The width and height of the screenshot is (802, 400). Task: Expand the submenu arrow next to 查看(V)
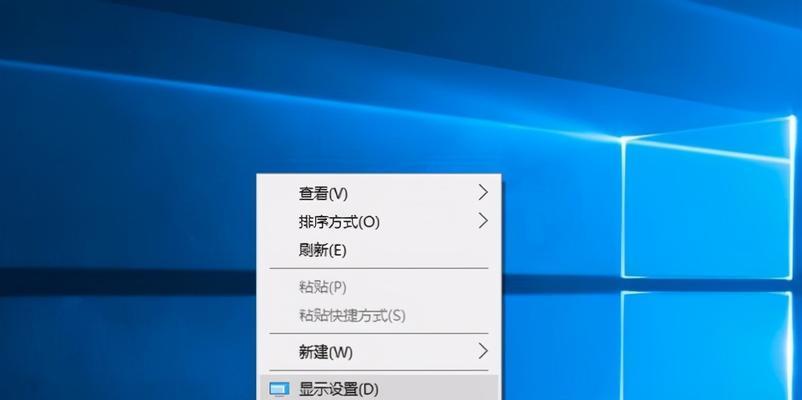pos(483,193)
